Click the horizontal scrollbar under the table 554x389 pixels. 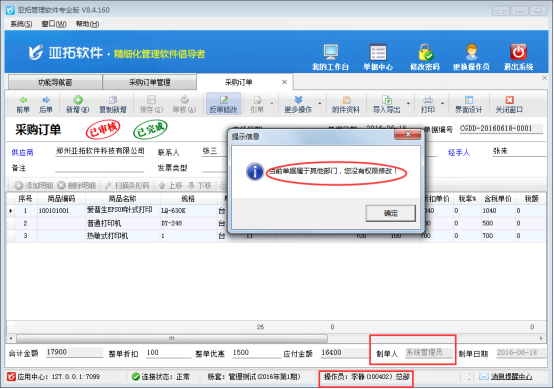(x=172, y=338)
